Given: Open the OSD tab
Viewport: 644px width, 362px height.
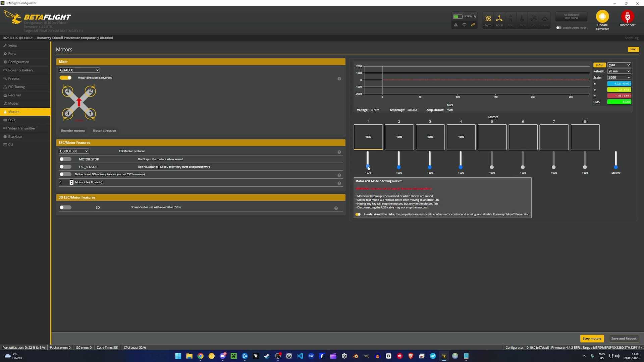Looking at the screenshot, I should pyautogui.click(x=25, y=120).
